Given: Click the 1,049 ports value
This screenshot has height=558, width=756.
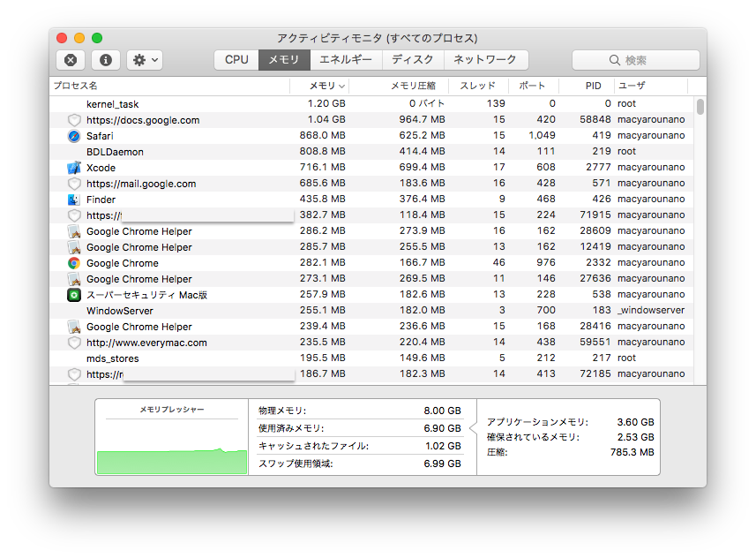Looking at the screenshot, I should [x=542, y=135].
